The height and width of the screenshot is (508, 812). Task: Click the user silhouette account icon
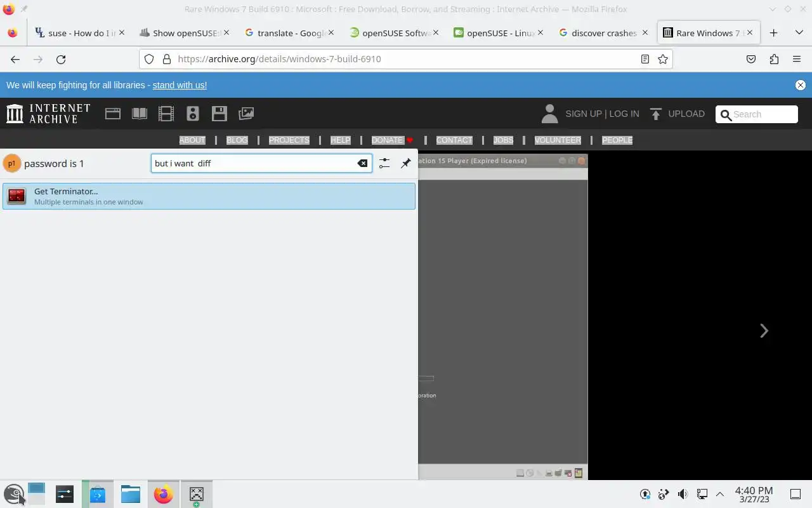(x=549, y=114)
